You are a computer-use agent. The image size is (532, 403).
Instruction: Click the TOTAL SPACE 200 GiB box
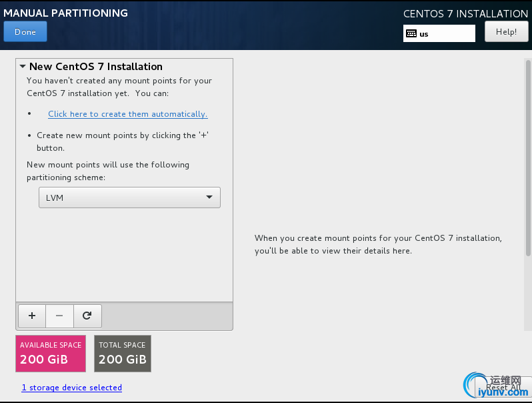click(x=123, y=354)
